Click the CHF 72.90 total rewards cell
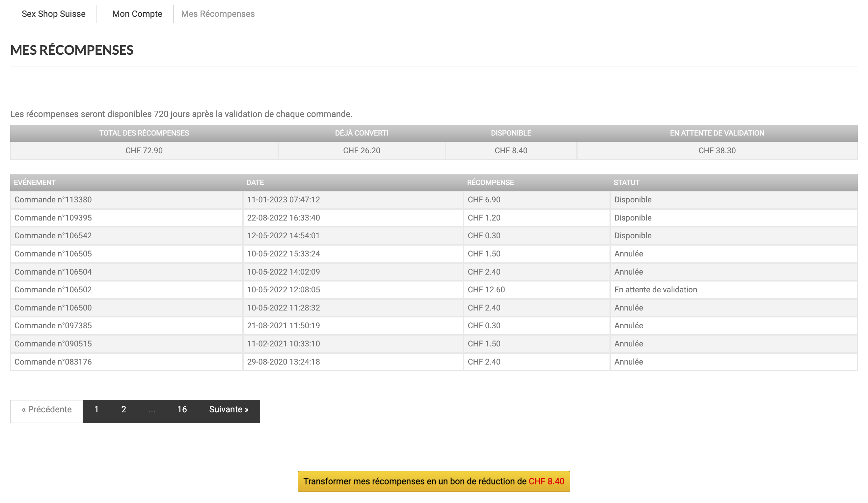868x503 pixels. click(x=144, y=151)
